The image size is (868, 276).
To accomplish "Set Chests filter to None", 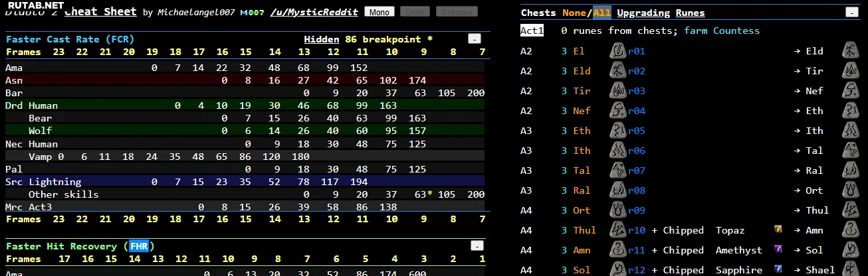I will (574, 13).
